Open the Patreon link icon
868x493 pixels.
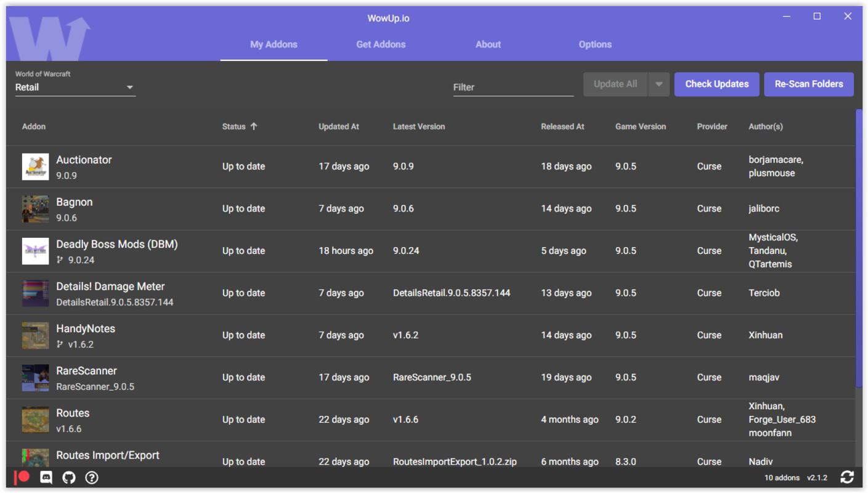pyautogui.click(x=22, y=477)
